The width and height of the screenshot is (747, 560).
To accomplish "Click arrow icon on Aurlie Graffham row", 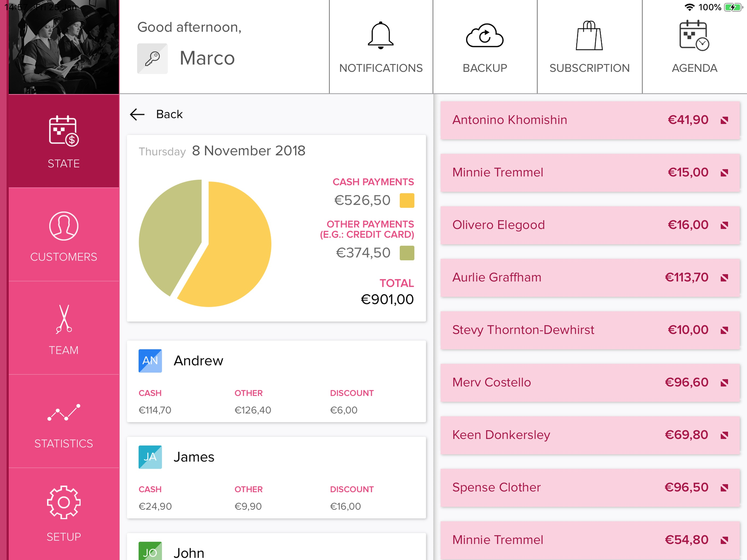I will click(x=724, y=278).
